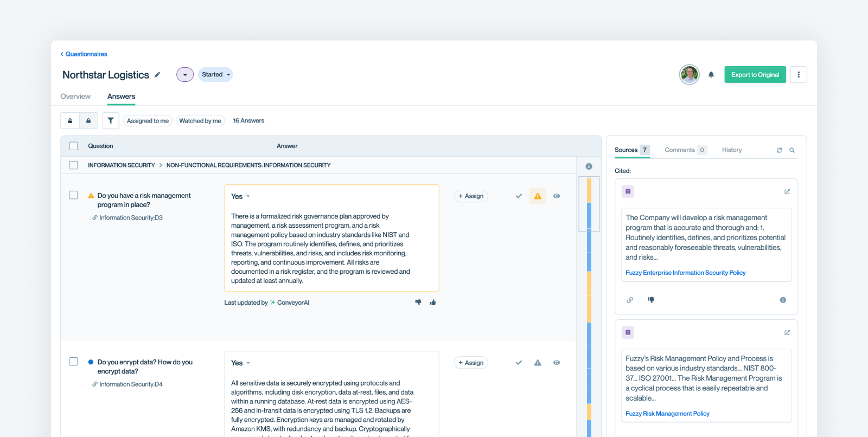The height and width of the screenshot is (437, 868).
Task: Open the Comments tab
Action: tap(685, 150)
